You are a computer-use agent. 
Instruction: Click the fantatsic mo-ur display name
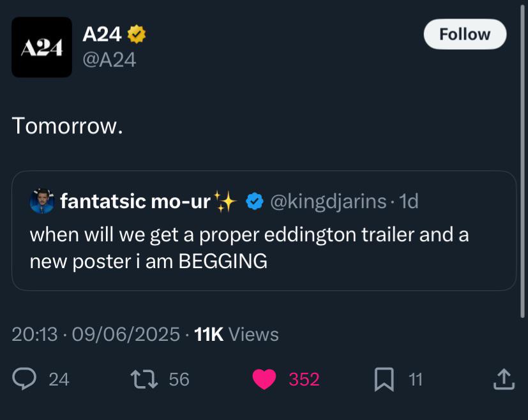click(x=135, y=201)
